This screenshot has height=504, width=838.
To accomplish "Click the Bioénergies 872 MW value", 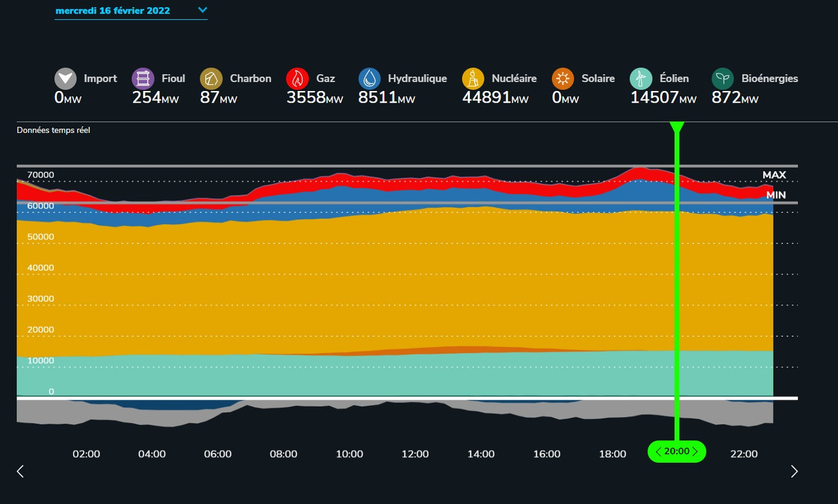I will pyautogui.click(x=735, y=98).
